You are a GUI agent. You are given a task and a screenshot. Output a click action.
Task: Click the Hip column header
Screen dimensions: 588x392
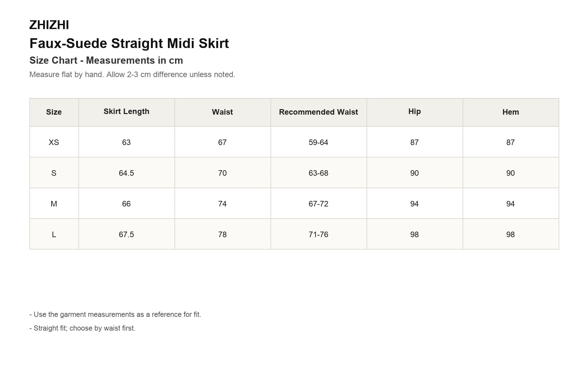[415, 112]
